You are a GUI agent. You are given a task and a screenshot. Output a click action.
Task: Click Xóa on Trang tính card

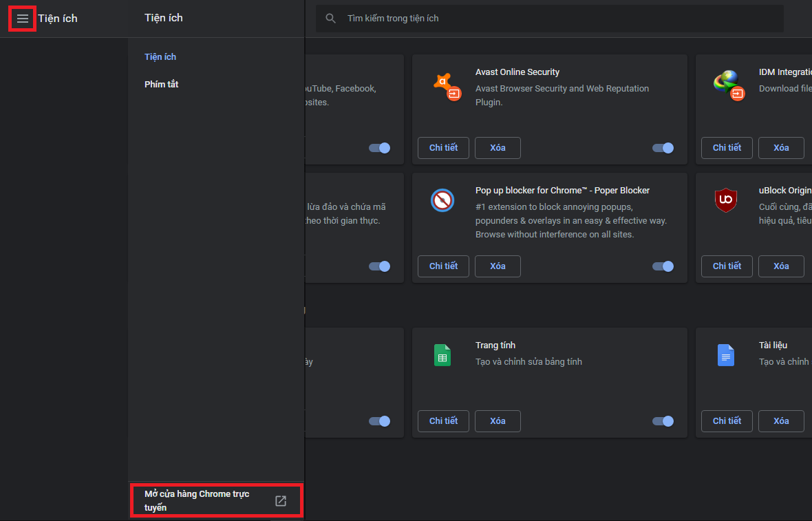point(498,421)
